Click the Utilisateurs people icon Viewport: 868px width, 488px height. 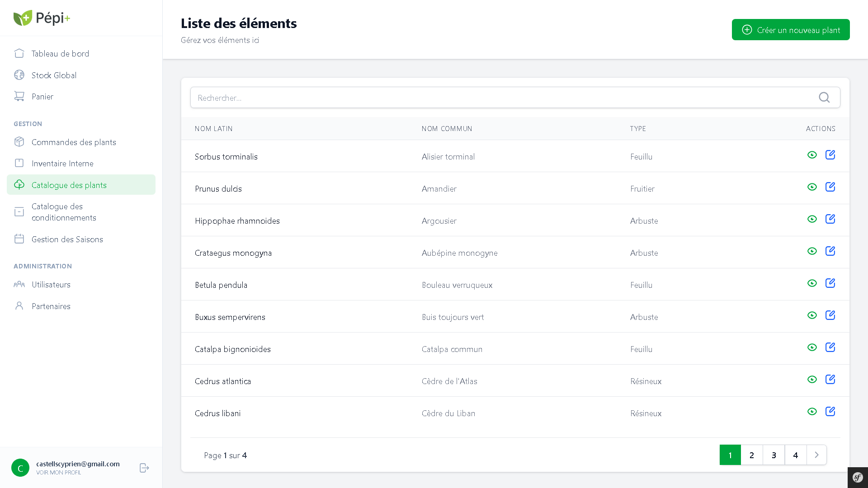coord(19,284)
